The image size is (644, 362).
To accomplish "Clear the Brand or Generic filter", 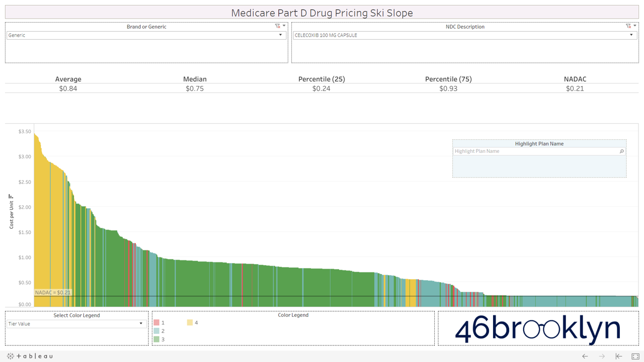I will (x=277, y=26).
